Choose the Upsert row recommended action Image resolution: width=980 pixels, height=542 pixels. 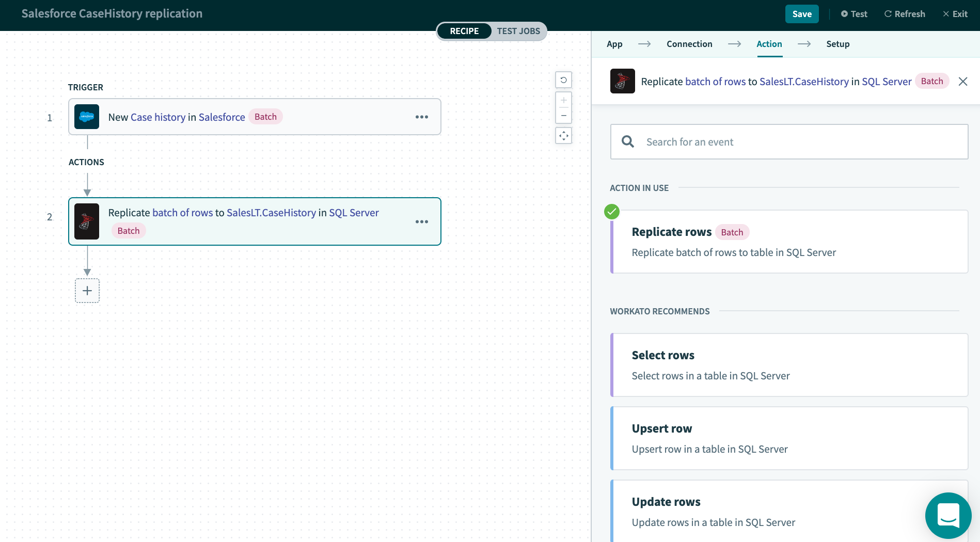point(789,438)
